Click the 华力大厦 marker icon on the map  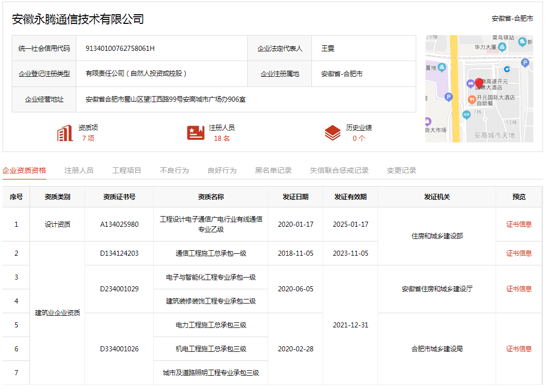[502, 47]
